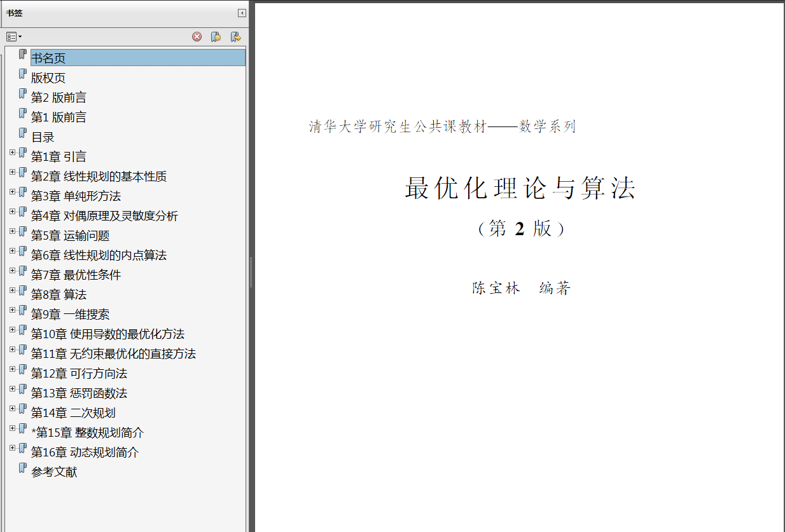This screenshot has width=785, height=532.
Task: Click the bookmark icon beside 第8章 算法
Action: click(x=23, y=291)
